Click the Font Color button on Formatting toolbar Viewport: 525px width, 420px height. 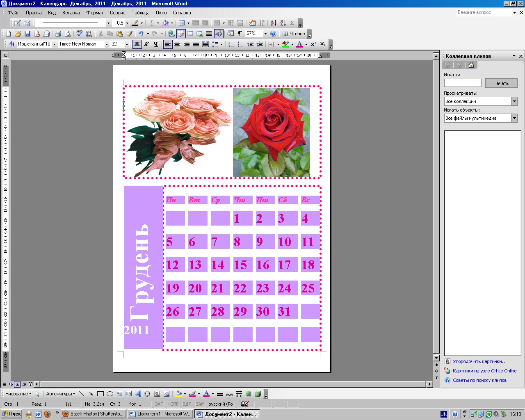point(299,44)
